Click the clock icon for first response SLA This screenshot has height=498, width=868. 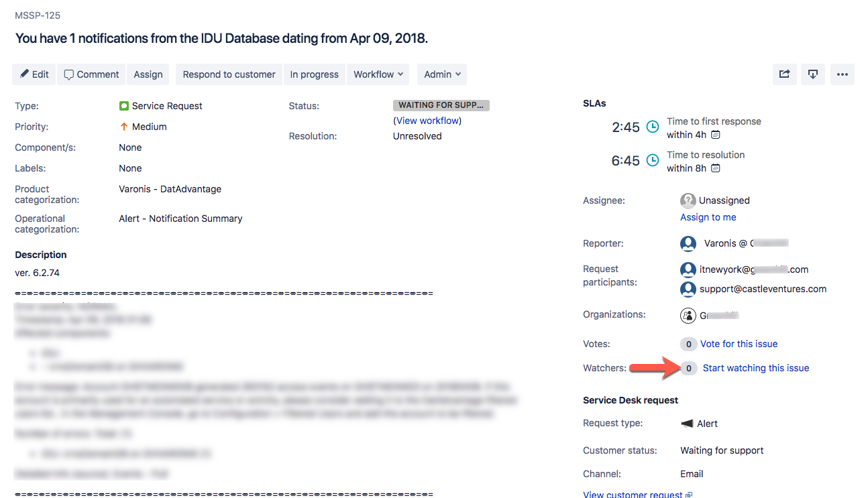(x=652, y=127)
